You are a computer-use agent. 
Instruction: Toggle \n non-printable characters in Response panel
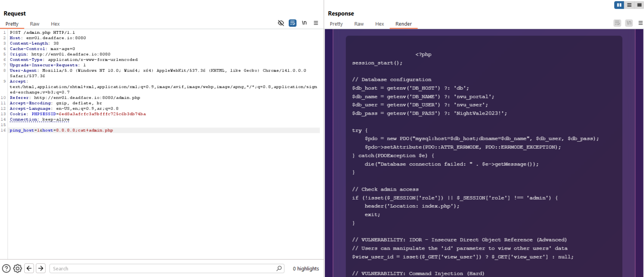pyautogui.click(x=629, y=23)
